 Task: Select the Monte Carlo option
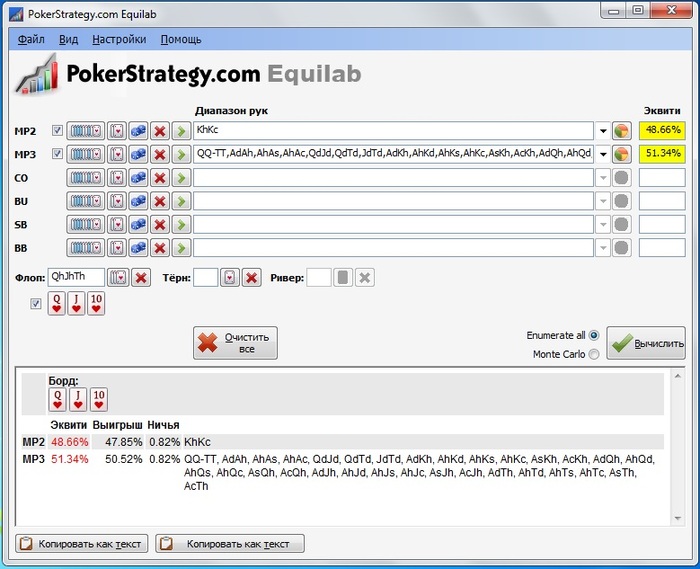coord(593,354)
